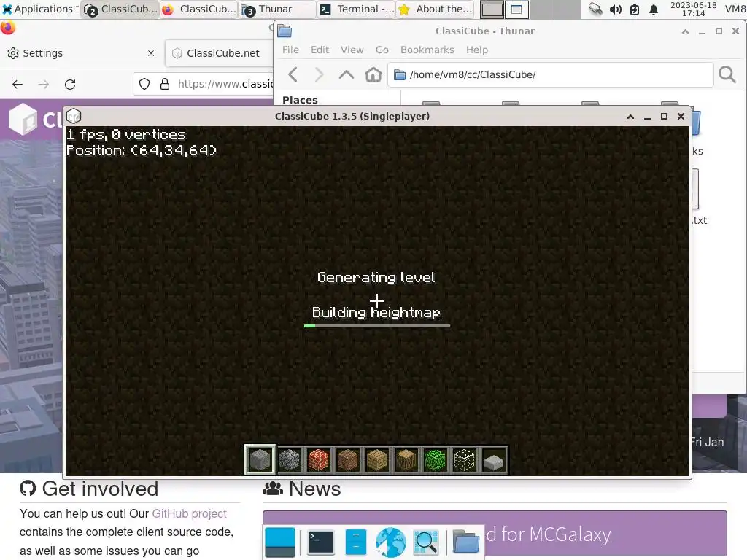Click the Thunar search magnifier icon
The width and height of the screenshot is (747, 560).
(x=727, y=74)
